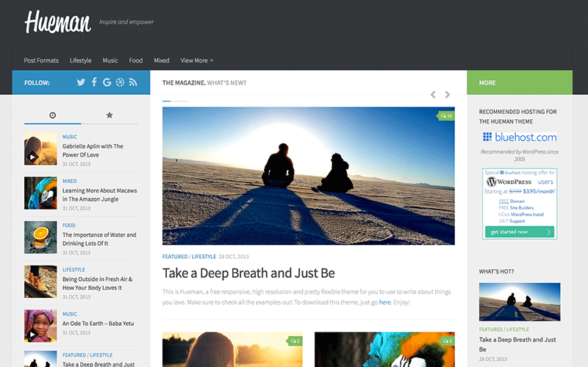Click the Bluehost WordPress offer banner
Screen dimensions: 588x367
pos(520,204)
